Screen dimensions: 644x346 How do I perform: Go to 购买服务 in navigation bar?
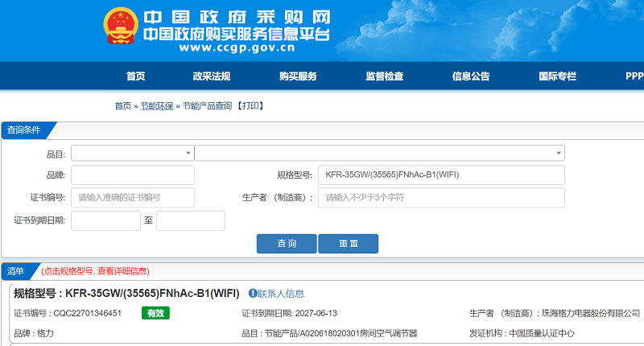pyautogui.click(x=298, y=76)
